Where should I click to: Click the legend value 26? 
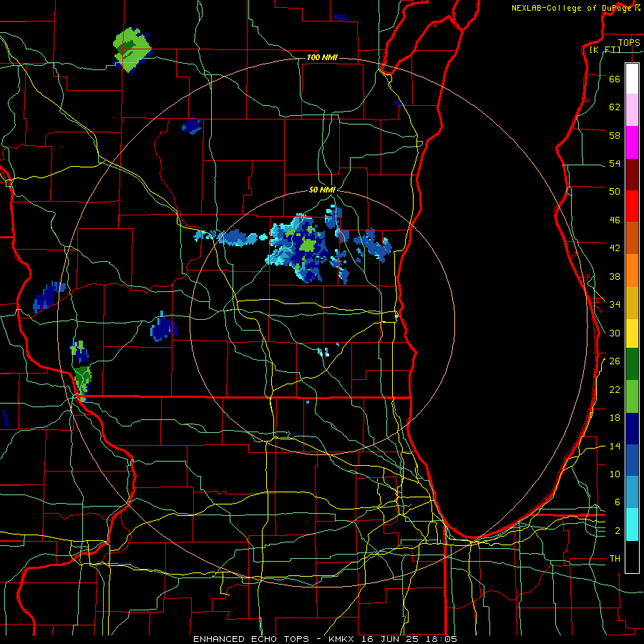point(615,361)
